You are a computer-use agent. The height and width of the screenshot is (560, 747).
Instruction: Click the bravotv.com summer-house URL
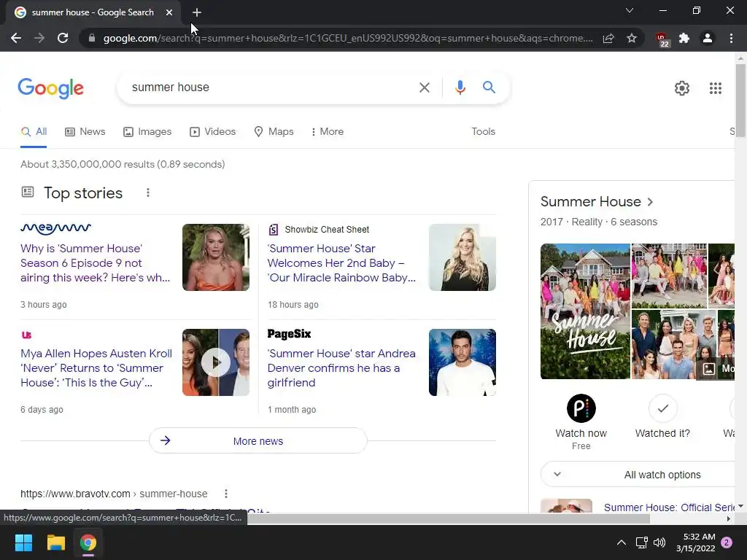(x=114, y=494)
